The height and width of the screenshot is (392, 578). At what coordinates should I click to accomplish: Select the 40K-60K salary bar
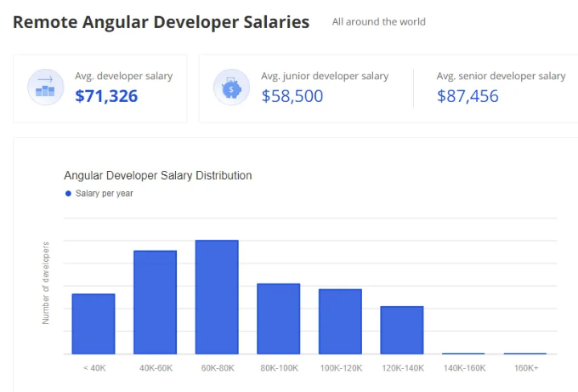coord(156,303)
